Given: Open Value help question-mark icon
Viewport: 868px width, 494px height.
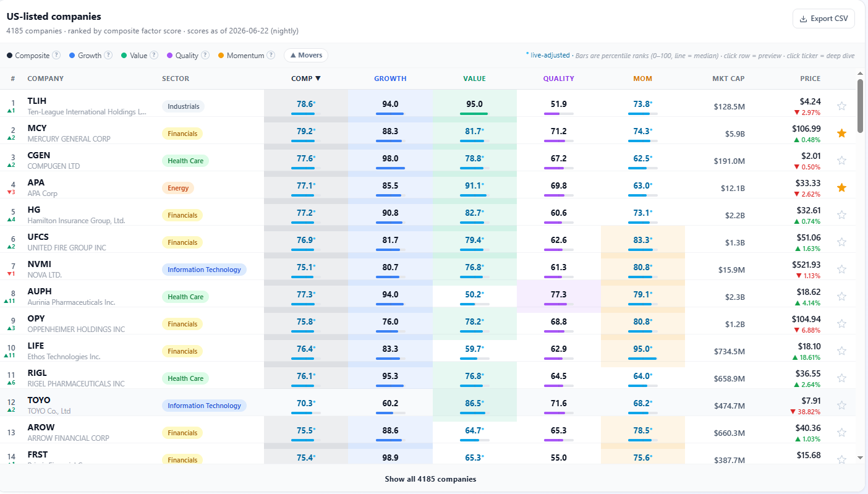Looking at the screenshot, I should 154,55.
